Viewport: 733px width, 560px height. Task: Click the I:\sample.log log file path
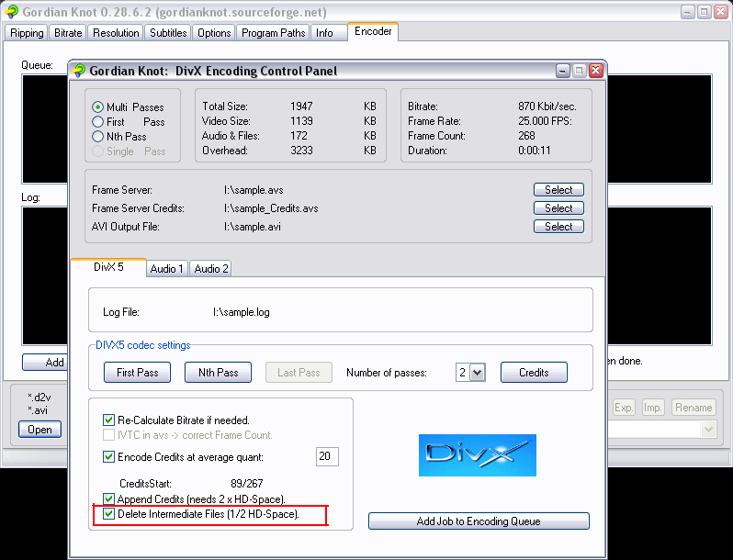tap(242, 312)
